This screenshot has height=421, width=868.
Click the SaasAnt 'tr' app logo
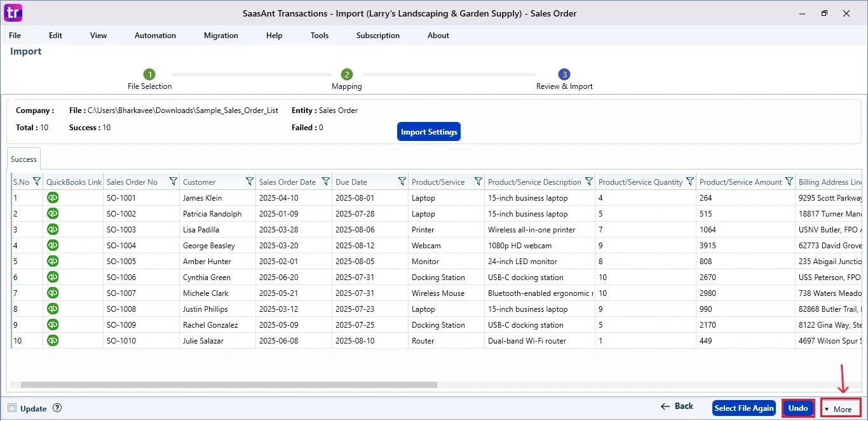click(13, 13)
